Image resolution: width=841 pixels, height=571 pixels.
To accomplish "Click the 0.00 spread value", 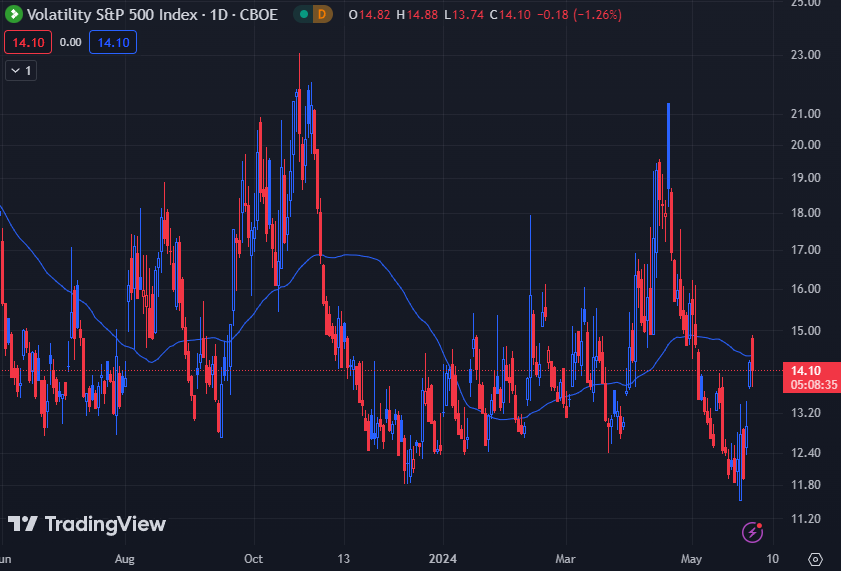I will pyautogui.click(x=70, y=42).
